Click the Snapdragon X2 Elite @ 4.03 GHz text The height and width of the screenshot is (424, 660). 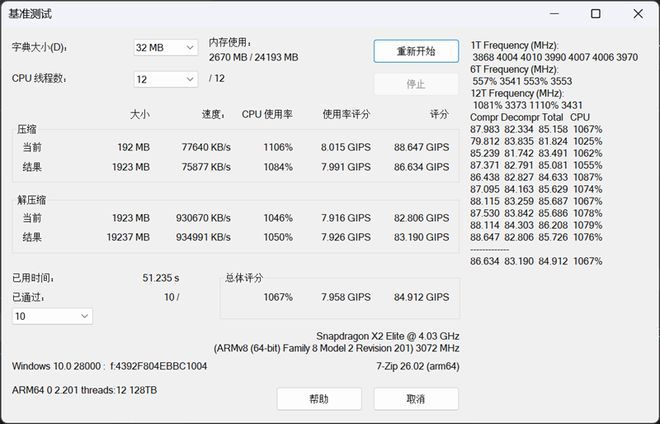coord(388,336)
